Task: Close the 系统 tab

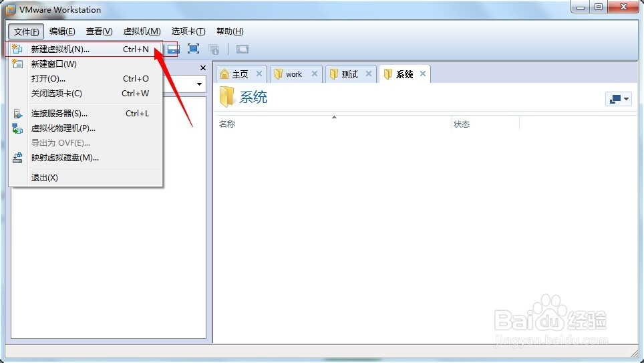Action: (x=423, y=74)
